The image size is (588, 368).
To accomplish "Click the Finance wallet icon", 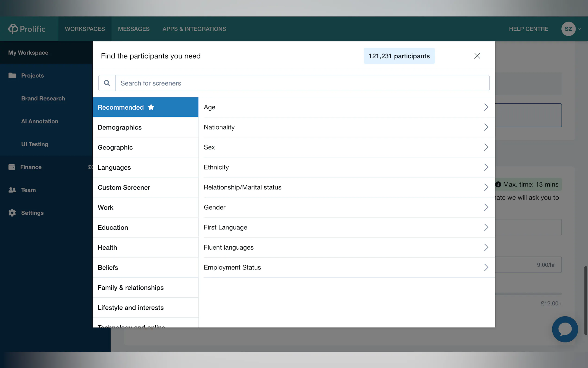I will click(x=12, y=167).
